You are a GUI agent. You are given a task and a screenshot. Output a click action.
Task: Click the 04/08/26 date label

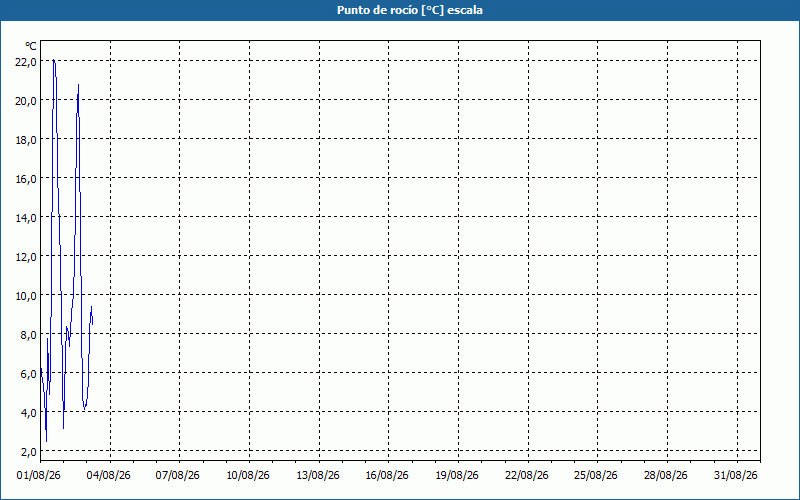(x=108, y=476)
